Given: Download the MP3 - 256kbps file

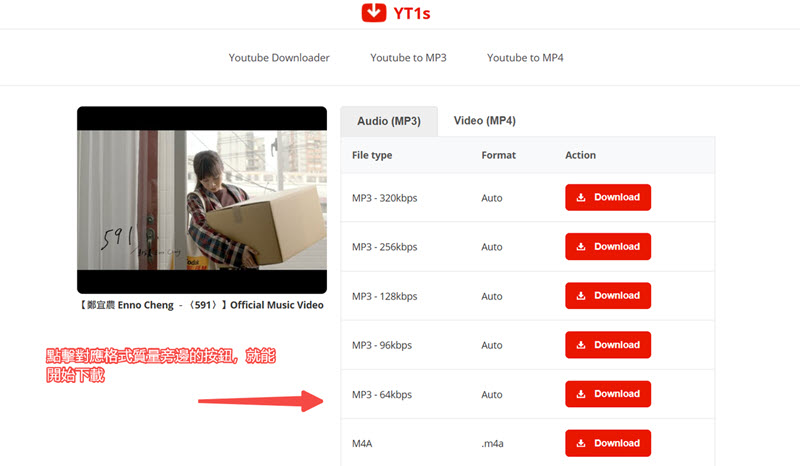Looking at the screenshot, I should (x=608, y=247).
